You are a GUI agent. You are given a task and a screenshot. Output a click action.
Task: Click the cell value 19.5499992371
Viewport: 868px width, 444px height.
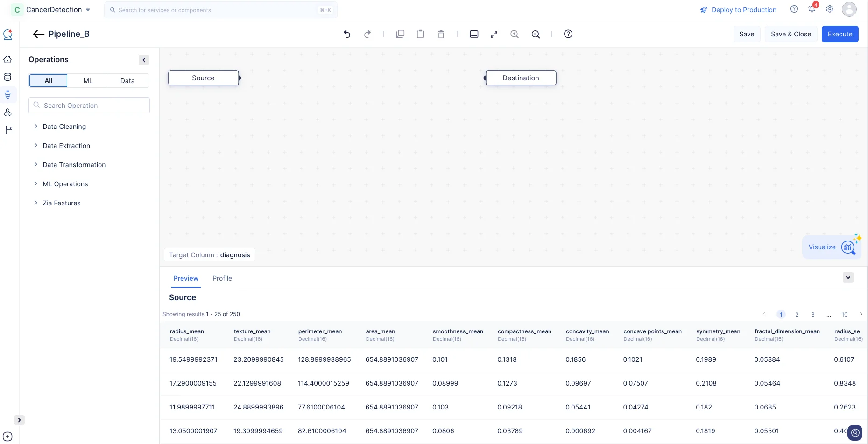[193, 359]
